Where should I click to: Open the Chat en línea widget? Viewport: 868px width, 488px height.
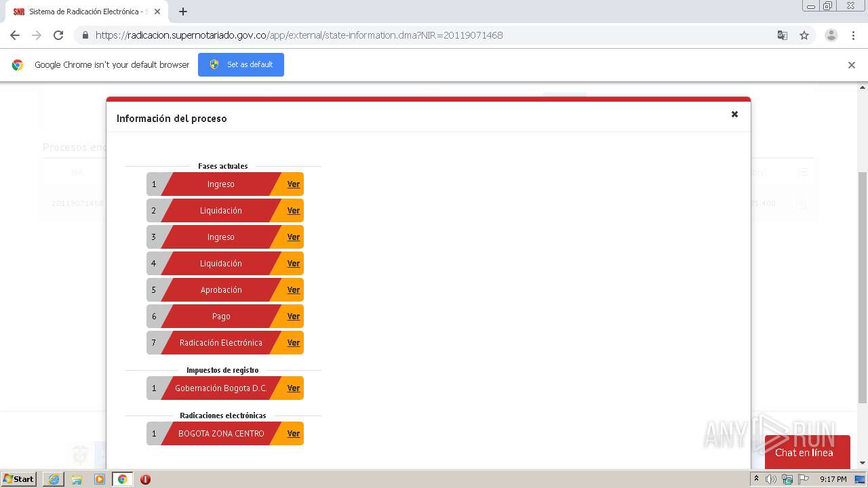[807, 451]
